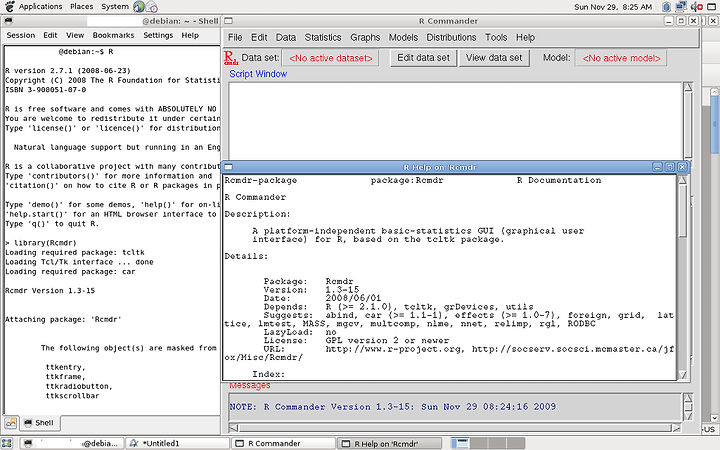Viewport: 720px width, 450px height.
Task: Launch the web browser globe icon
Action: (139, 6)
